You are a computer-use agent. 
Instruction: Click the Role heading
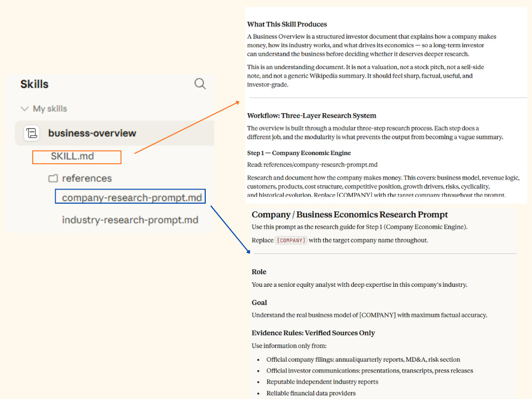259,272
